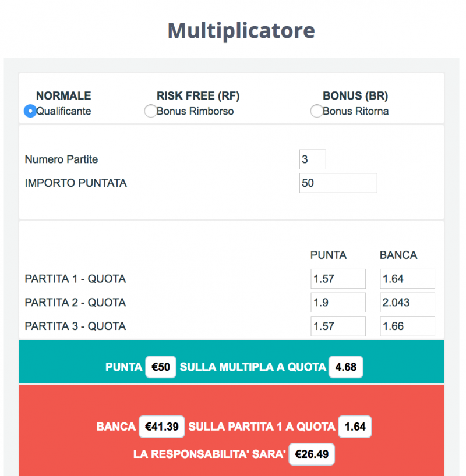This screenshot has width=466, height=476.
Task: Click the 1.64 quota badge in red panel
Action: [x=355, y=427]
